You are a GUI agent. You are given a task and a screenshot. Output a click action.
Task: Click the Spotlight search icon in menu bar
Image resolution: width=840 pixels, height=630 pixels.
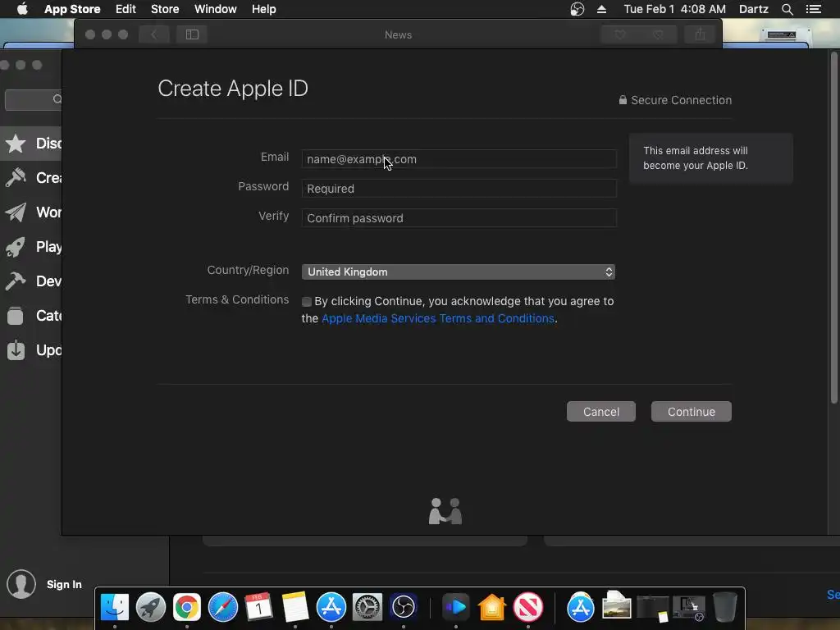pyautogui.click(x=787, y=9)
